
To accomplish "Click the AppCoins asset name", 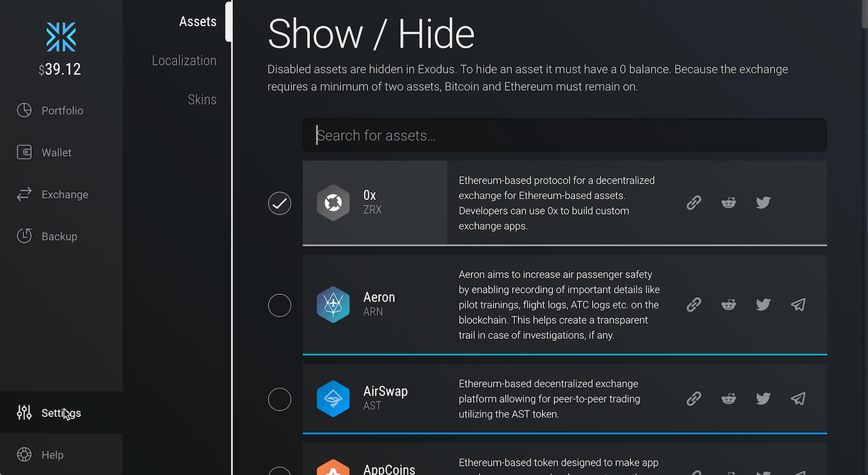I will click(x=389, y=469).
